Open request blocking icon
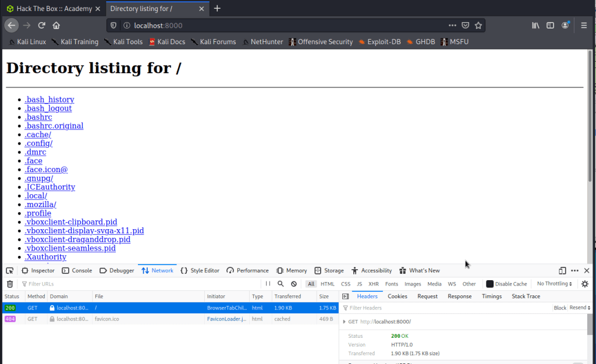 coord(294,284)
